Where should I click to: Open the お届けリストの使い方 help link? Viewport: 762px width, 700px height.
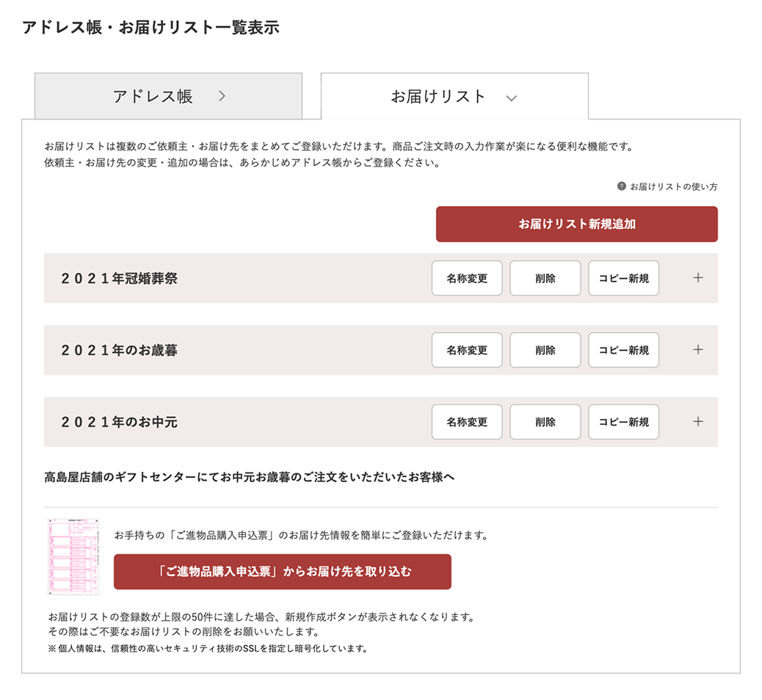pos(674,186)
